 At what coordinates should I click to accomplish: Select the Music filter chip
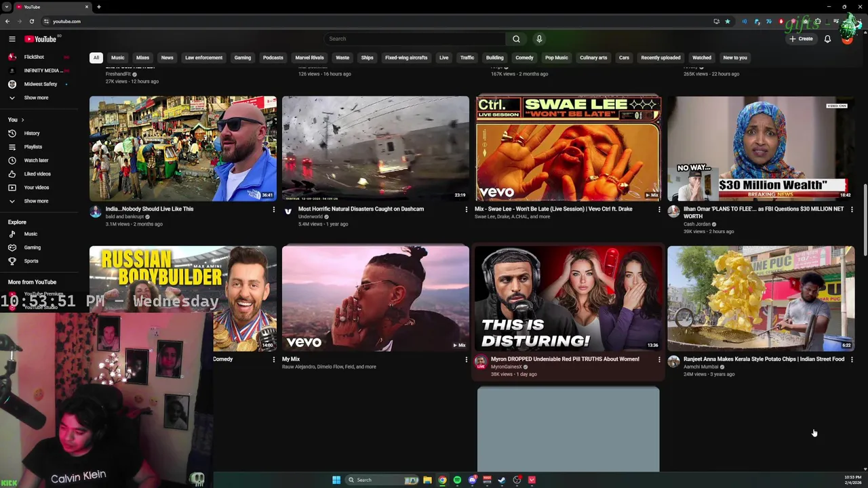pos(118,58)
